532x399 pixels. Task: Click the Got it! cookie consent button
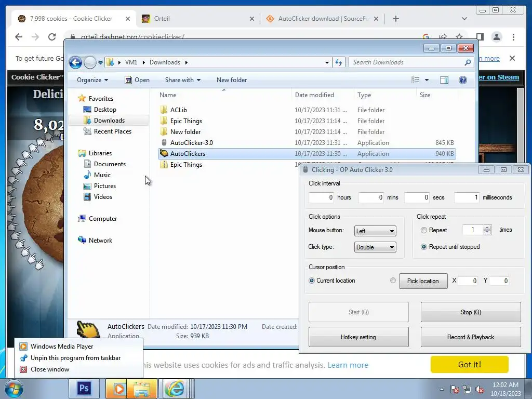point(470,364)
